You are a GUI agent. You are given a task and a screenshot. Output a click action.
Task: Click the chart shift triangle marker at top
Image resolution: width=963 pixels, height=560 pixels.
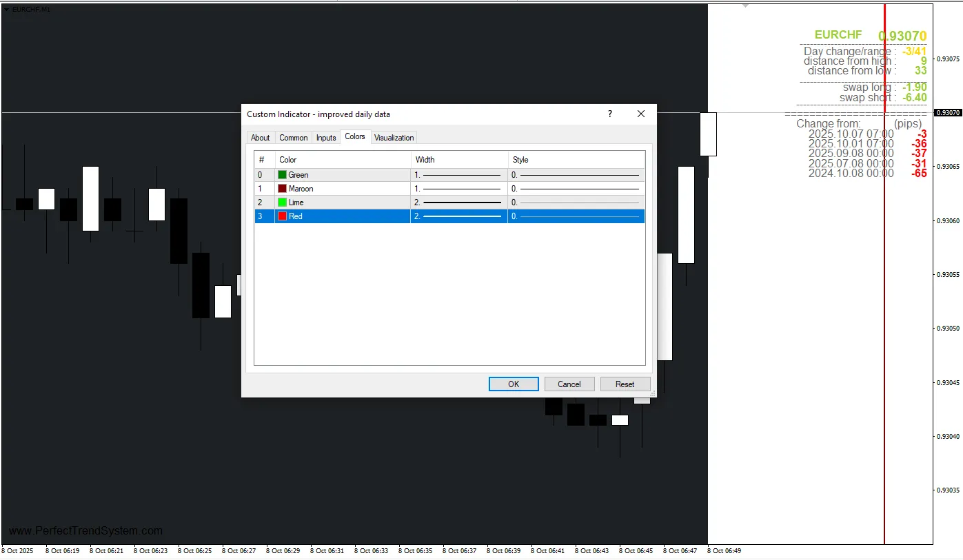pyautogui.click(x=744, y=6)
